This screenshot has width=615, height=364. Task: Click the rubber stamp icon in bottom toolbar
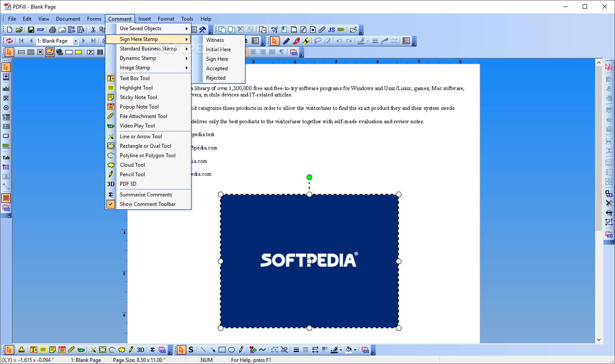21,350
